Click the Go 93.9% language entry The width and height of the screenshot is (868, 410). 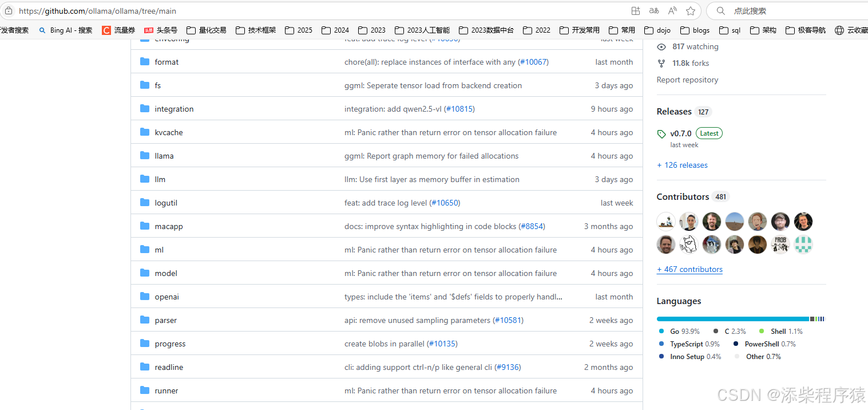point(679,332)
